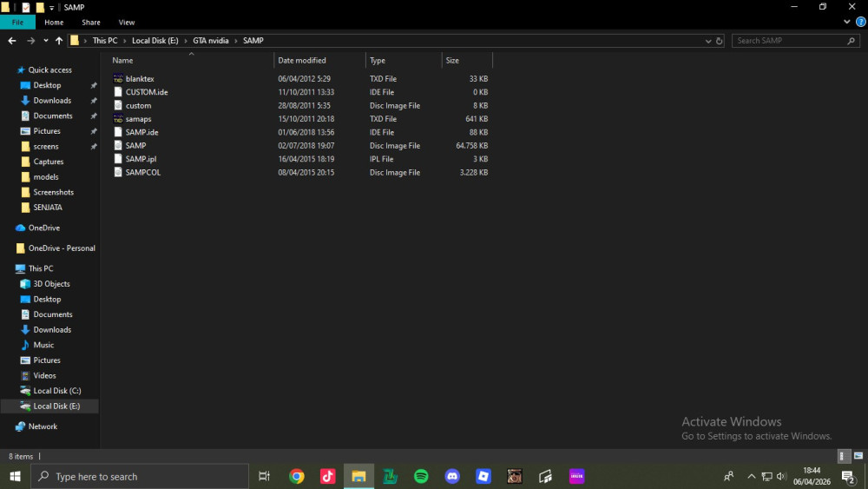Click GTA nvidia in the breadcrumb

[x=210, y=41]
